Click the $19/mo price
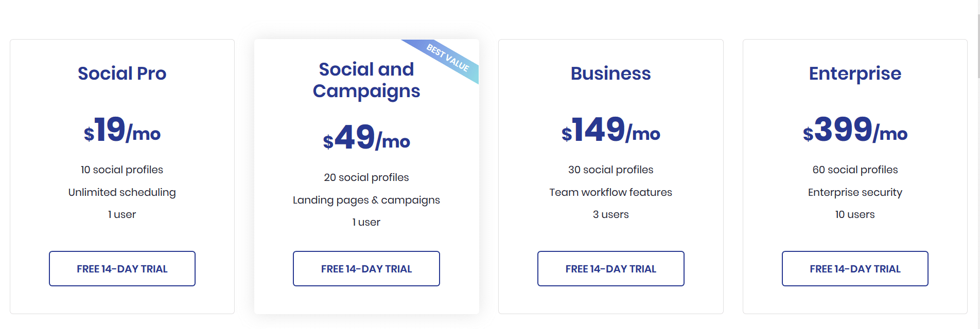 point(122,130)
